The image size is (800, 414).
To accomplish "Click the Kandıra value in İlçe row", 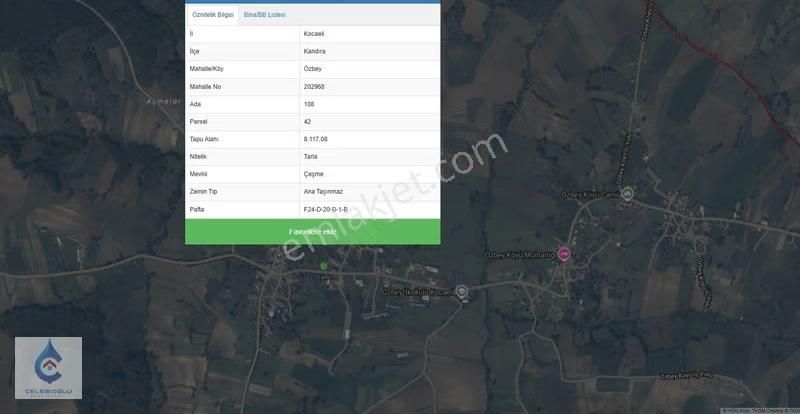I will pyautogui.click(x=315, y=51).
